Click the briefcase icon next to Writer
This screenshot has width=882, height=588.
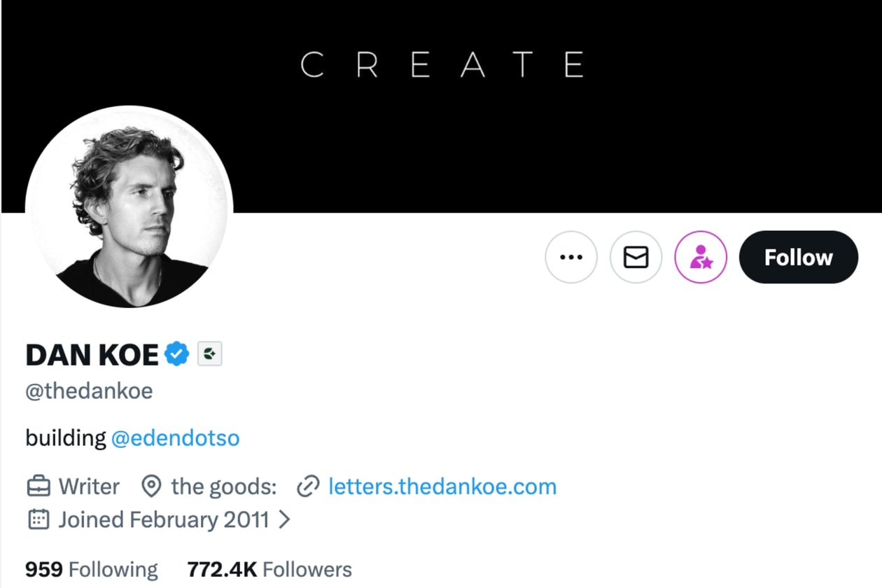[x=38, y=486]
